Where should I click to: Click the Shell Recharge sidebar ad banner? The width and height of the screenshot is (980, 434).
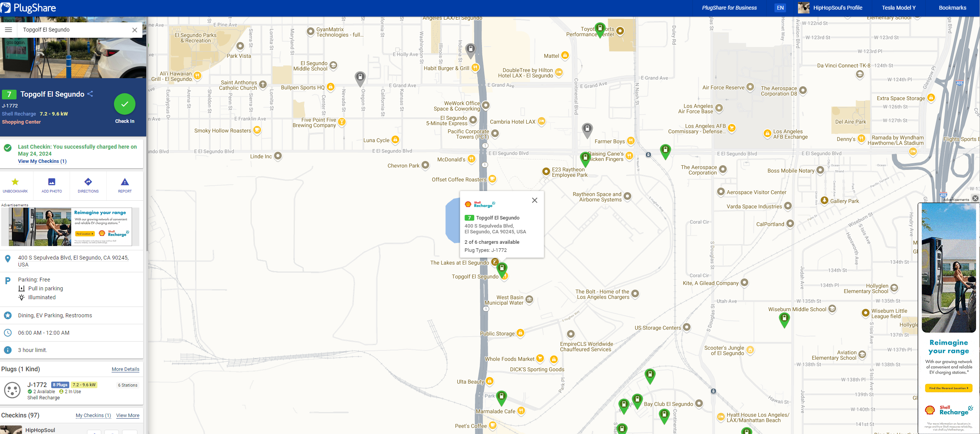click(x=70, y=227)
